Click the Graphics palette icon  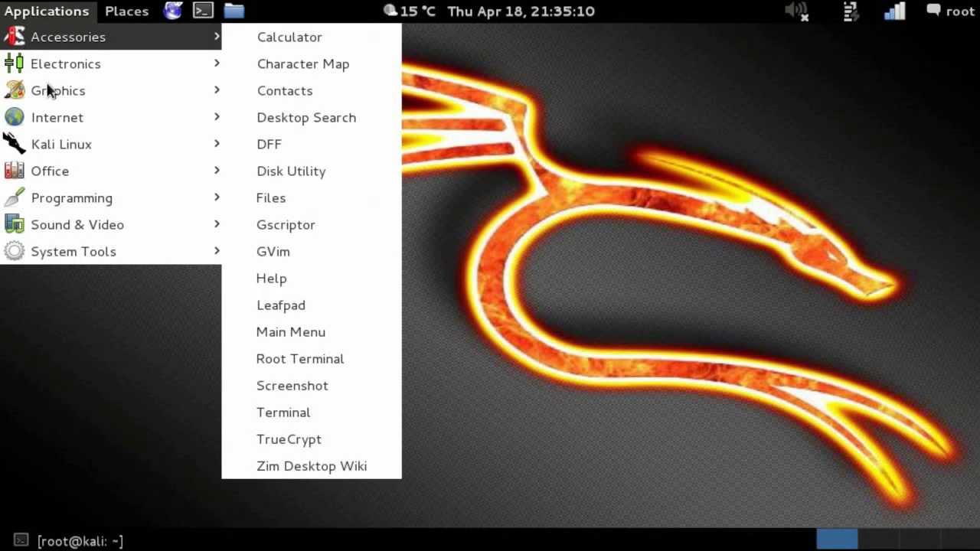pos(14,90)
